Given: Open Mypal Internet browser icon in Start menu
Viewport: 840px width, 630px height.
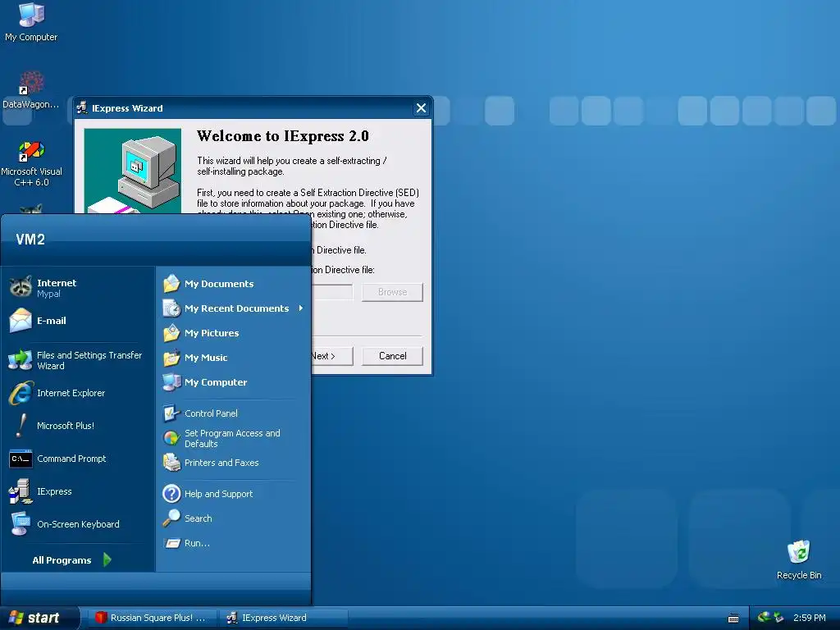Looking at the screenshot, I should (x=21, y=287).
